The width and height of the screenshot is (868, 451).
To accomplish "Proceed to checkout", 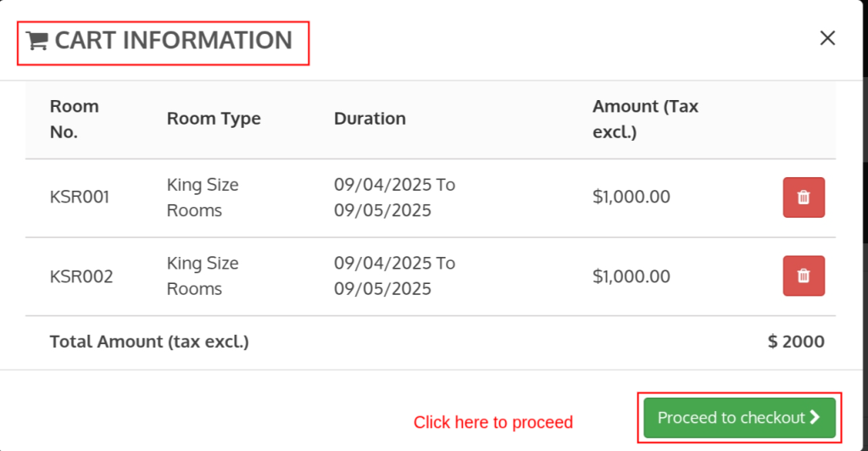I will 739,418.
